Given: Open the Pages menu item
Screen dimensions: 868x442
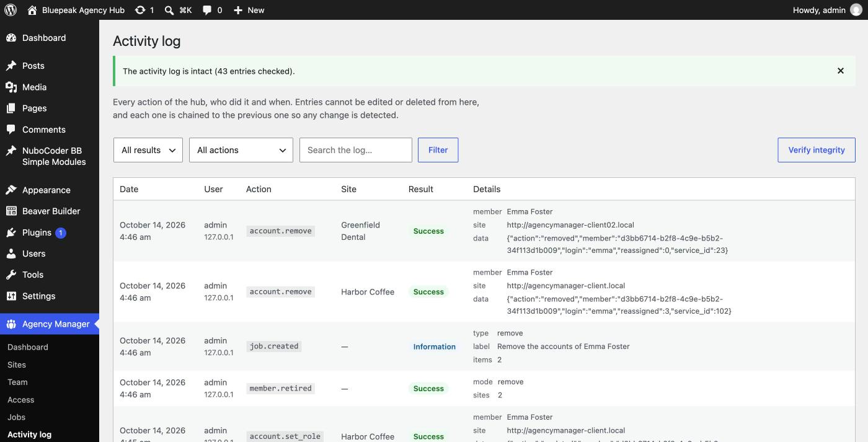Looking at the screenshot, I should pyautogui.click(x=50, y=108).
